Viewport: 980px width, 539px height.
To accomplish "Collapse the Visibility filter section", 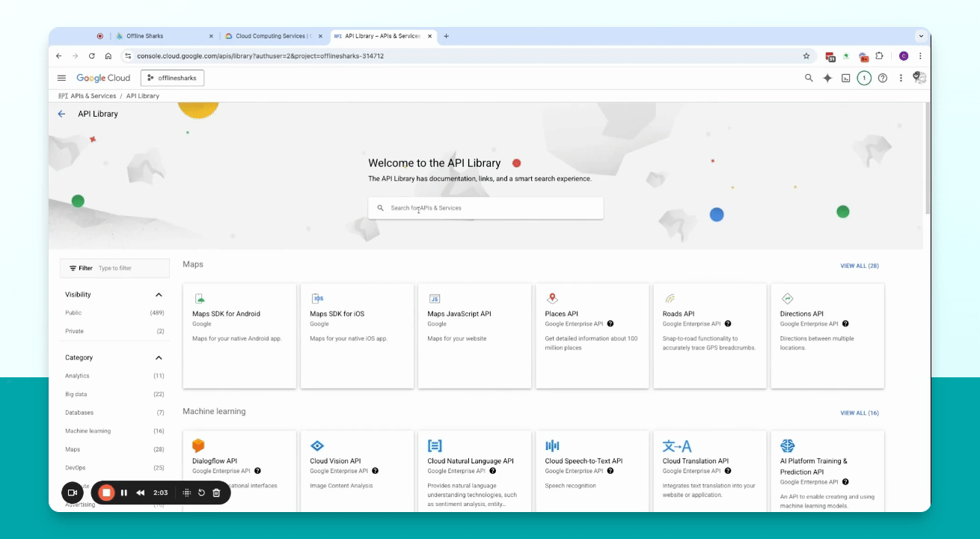I will (159, 295).
